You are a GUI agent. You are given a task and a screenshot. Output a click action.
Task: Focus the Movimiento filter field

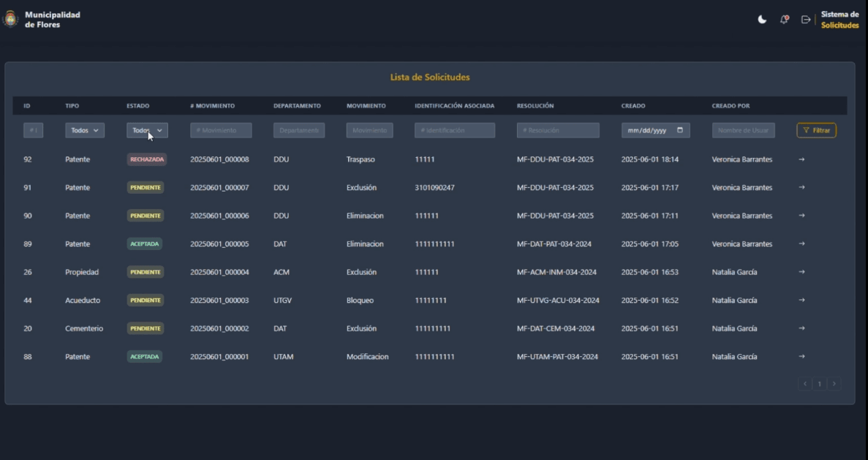pos(370,130)
